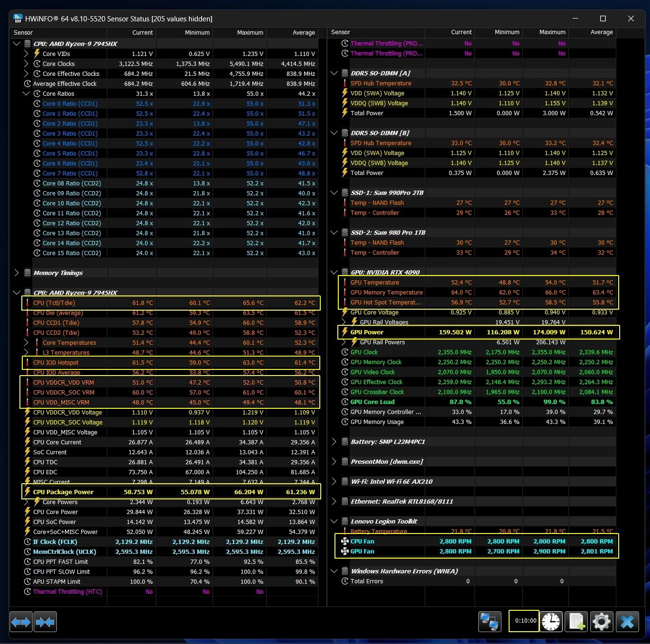Click the lightning icon beside GPU Power
This screenshot has width=650, height=644.
pos(345,332)
